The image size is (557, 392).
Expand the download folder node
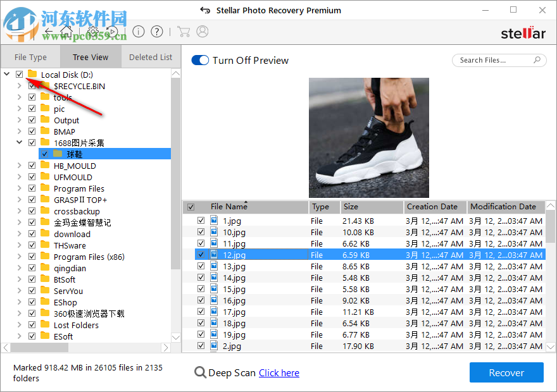click(x=18, y=234)
